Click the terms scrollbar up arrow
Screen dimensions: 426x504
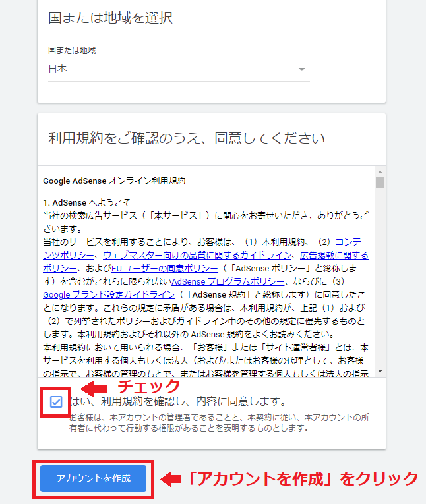click(380, 172)
